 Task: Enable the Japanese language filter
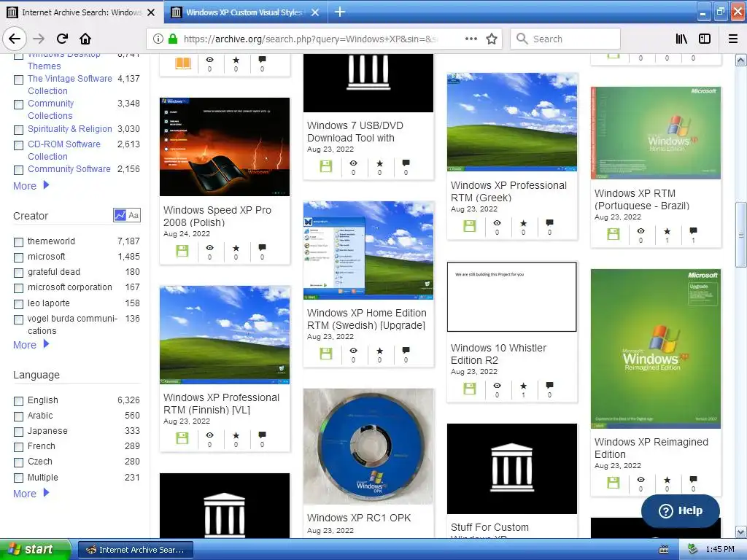pyautogui.click(x=18, y=432)
